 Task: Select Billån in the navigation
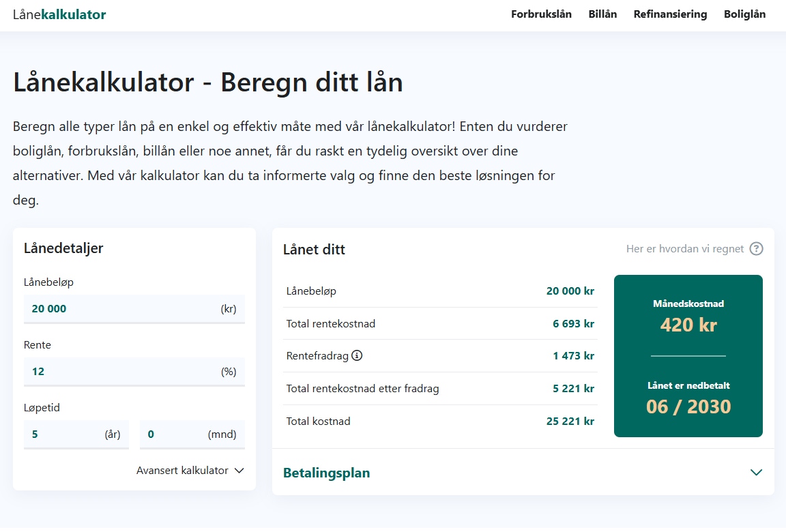[602, 14]
